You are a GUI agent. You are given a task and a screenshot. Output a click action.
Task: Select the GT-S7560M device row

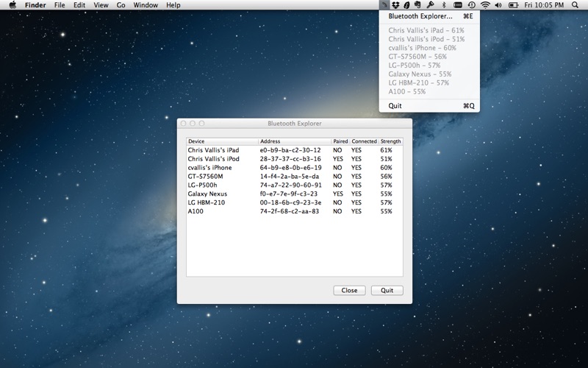295,176
